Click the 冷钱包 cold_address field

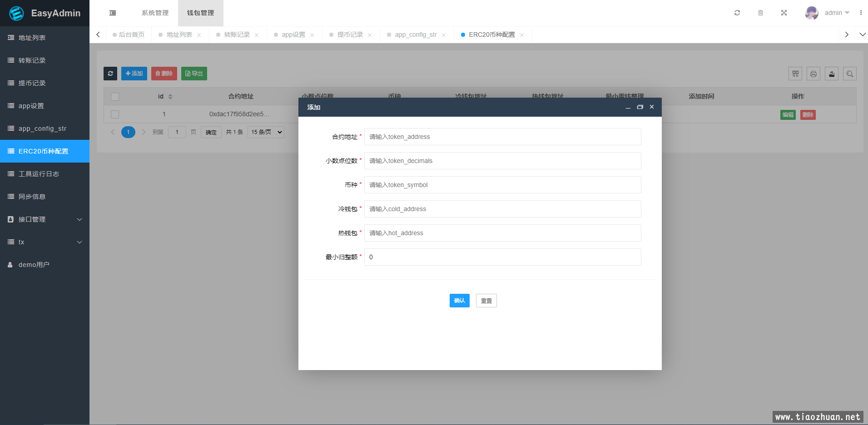pyautogui.click(x=503, y=209)
